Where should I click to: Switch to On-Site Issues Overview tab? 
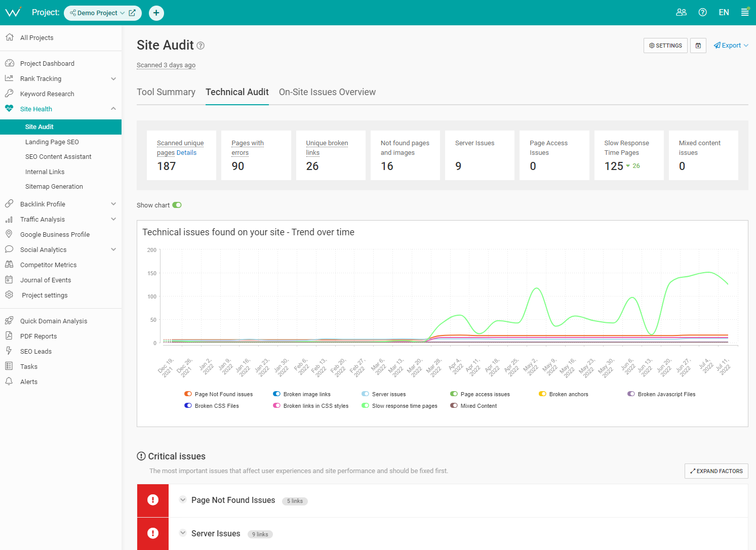click(327, 92)
